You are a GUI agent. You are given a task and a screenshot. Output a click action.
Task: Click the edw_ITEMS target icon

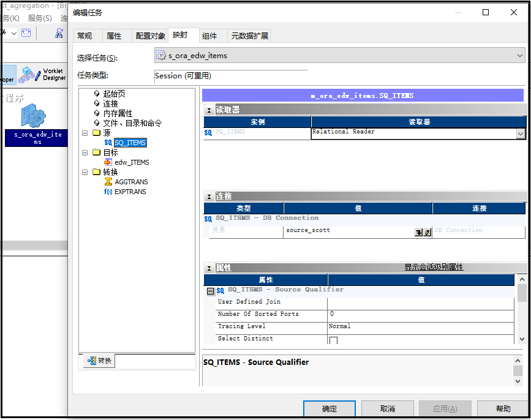[108, 162]
